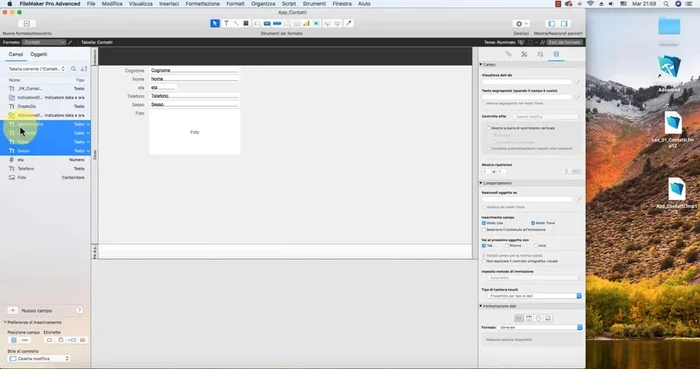Click the help question mark button
Screen dimensions: 700x369
pyautogui.click(x=79, y=311)
